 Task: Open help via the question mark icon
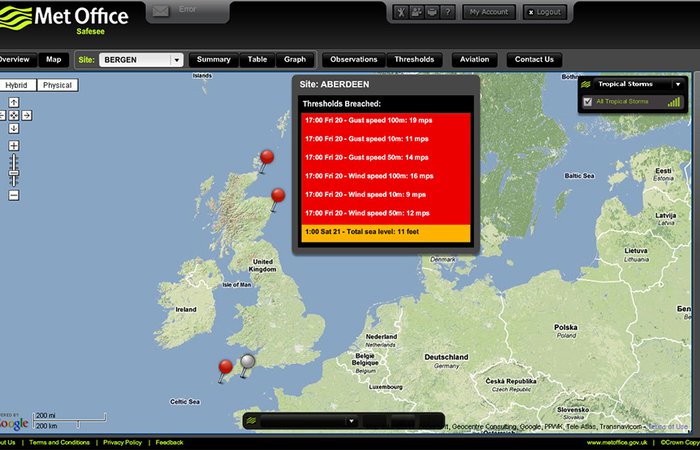click(x=447, y=12)
